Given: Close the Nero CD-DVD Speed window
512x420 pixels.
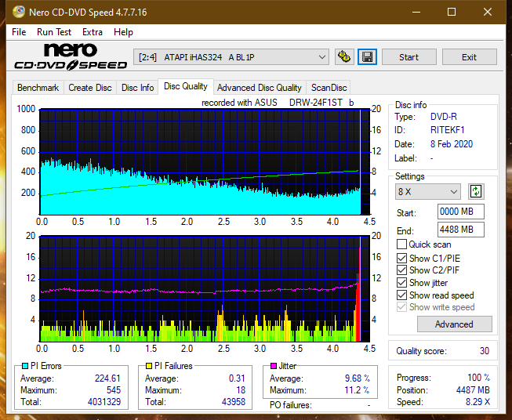Looking at the screenshot, I should coord(488,12).
